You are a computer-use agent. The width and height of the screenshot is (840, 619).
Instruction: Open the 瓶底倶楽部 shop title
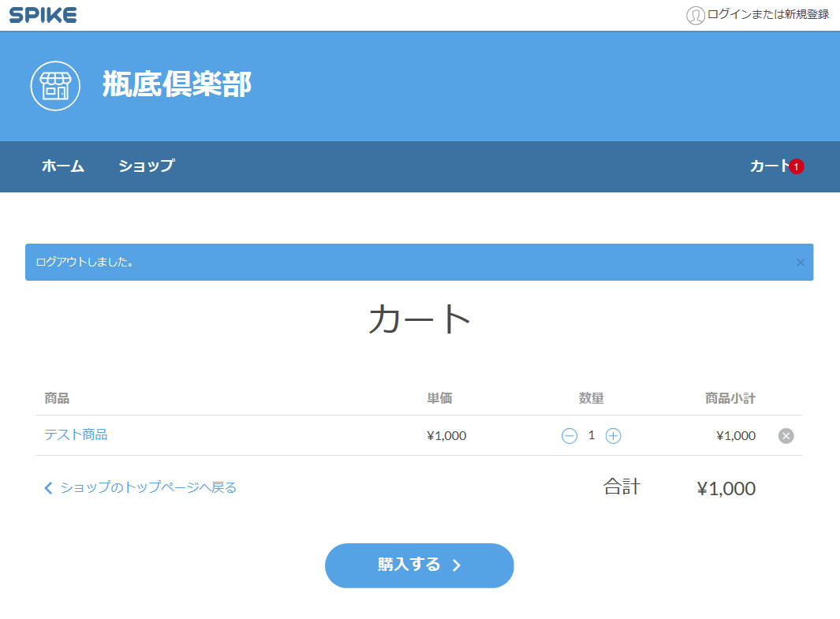(177, 84)
